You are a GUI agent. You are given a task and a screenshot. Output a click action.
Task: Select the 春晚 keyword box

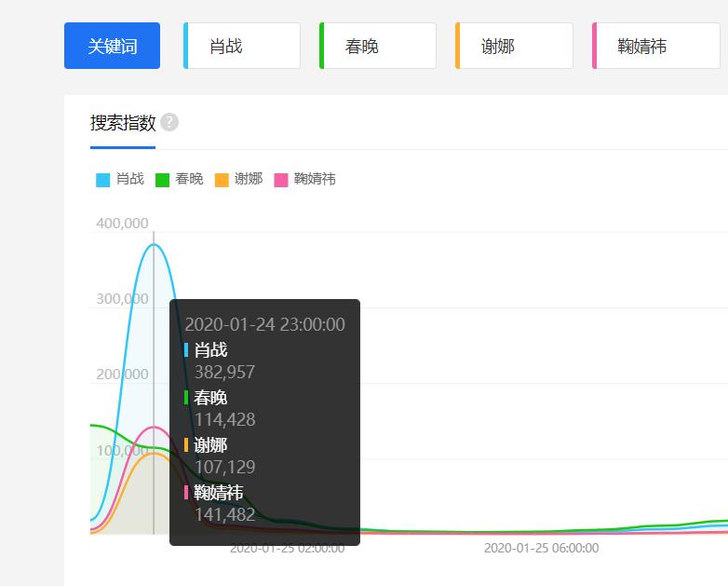tap(377, 46)
